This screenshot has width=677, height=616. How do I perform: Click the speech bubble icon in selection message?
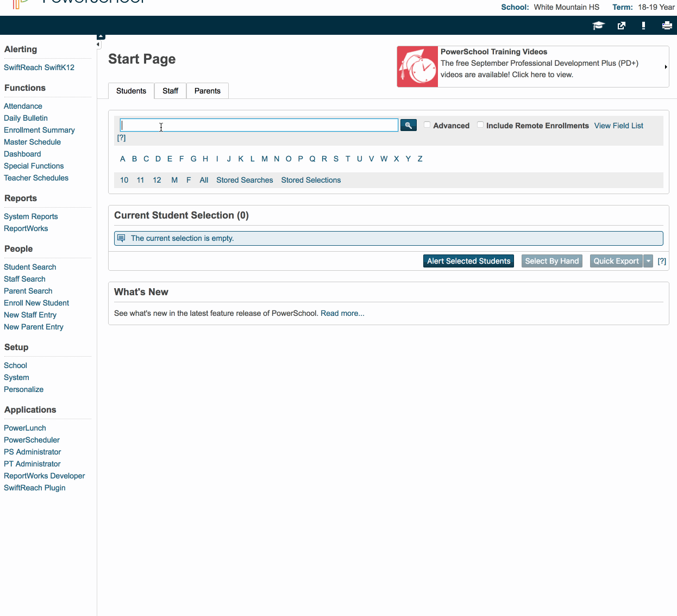[x=121, y=238]
